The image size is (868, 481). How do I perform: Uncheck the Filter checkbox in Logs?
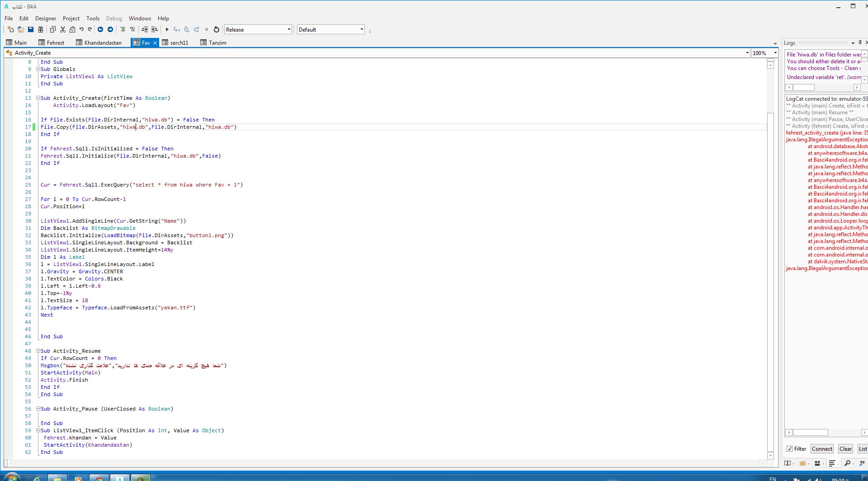(789, 448)
